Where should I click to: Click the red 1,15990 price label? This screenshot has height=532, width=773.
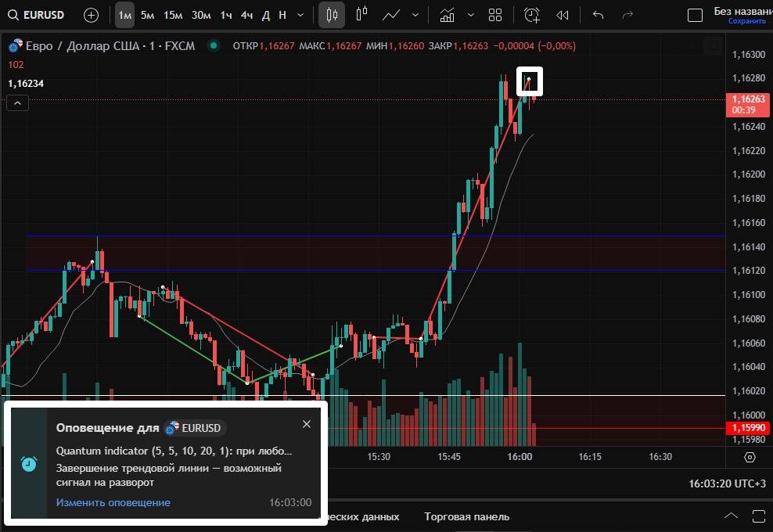[749, 428]
